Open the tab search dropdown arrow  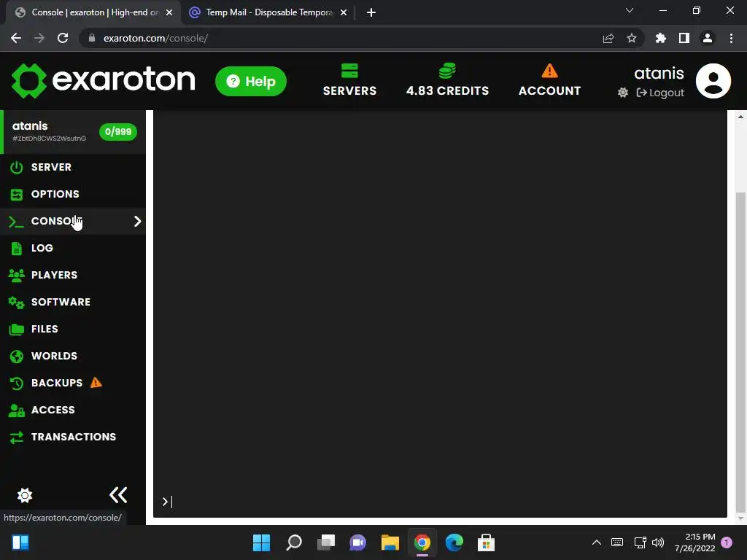630,10
